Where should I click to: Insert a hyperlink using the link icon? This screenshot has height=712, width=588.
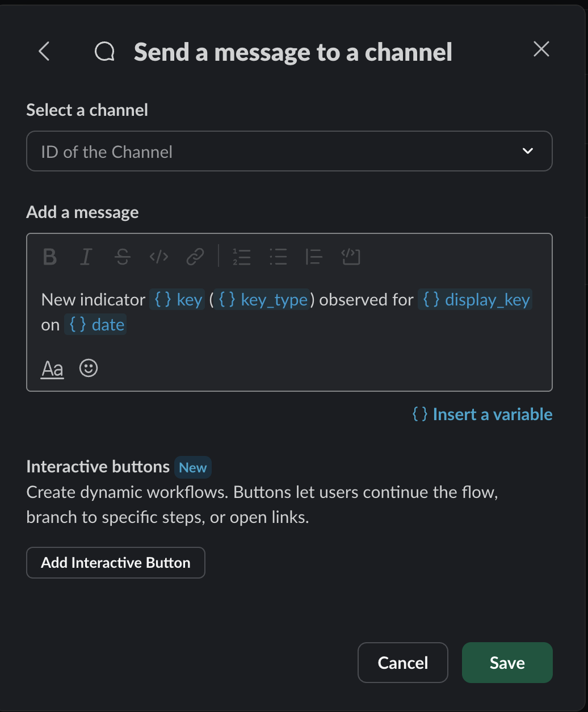pyautogui.click(x=195, y=257)
